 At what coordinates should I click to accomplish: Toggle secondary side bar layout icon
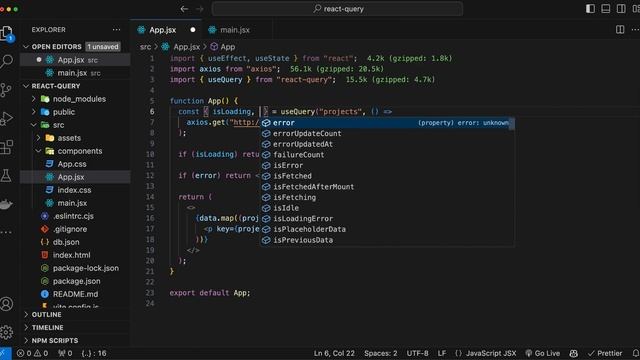[621, 9]
